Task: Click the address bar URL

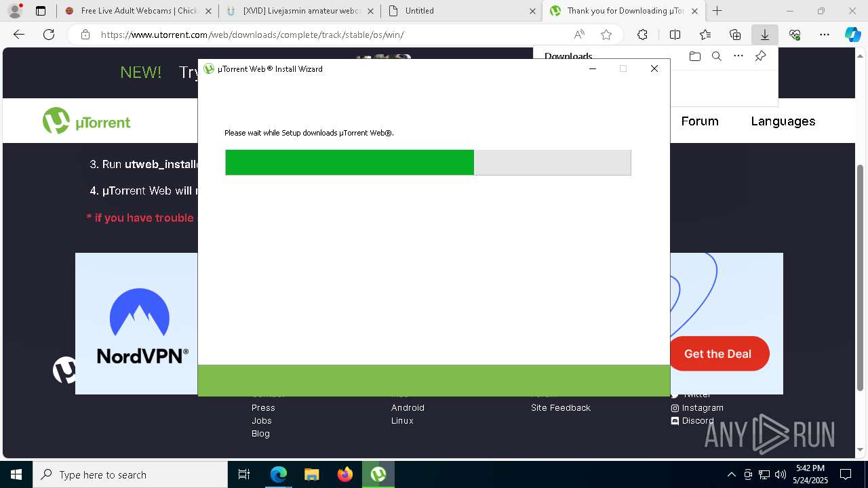Action: tap(252, 35)
